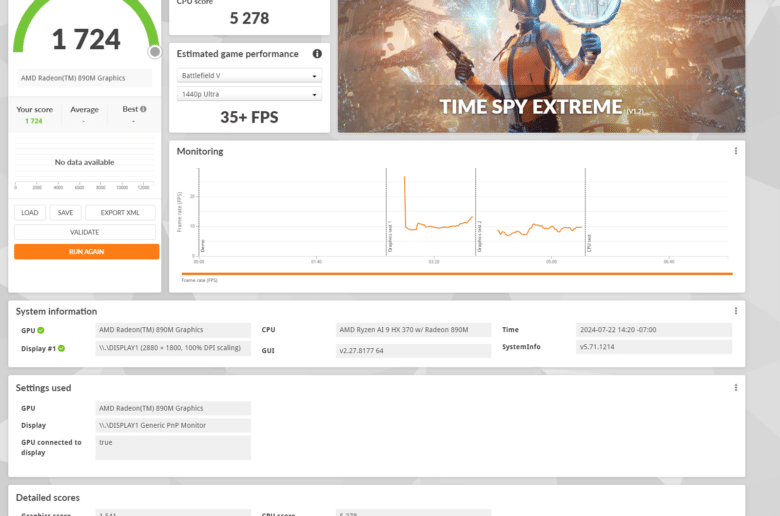Click the Monitoring panel heading
Screen dimensions: 780x516
tap(200, 151)
